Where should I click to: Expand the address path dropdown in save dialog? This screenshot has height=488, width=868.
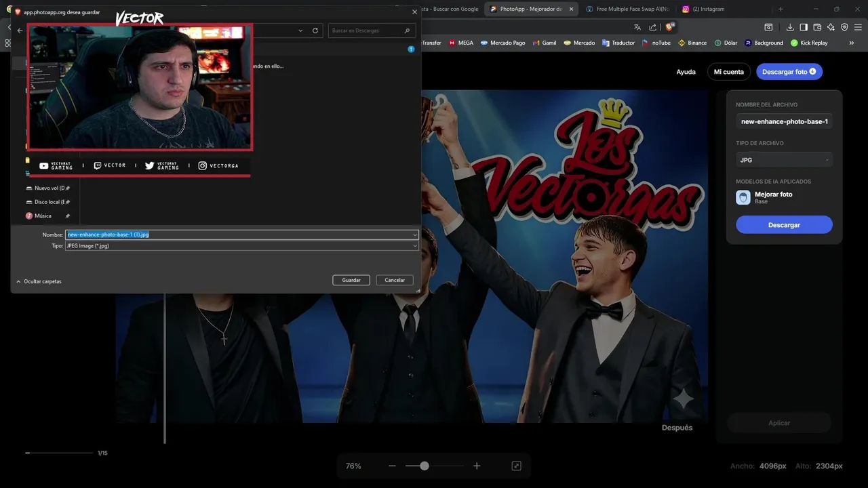(300, 30)
